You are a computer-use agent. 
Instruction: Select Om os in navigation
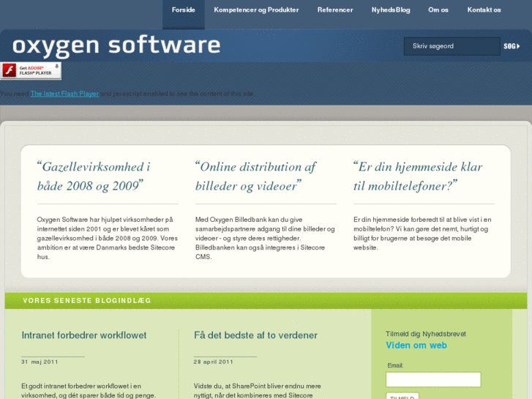coord(438,10)
